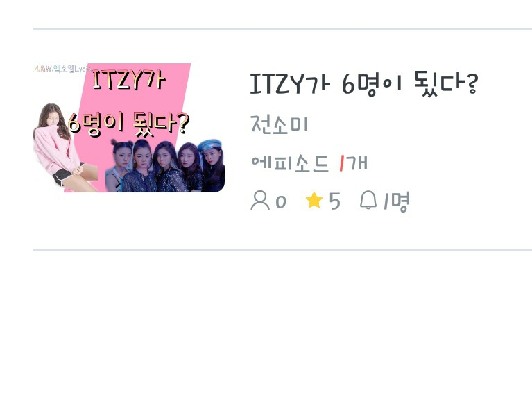Tap the question mark in thumbnail caption
The height and width of the screenshot is (400, 532).
pos(183,124)
